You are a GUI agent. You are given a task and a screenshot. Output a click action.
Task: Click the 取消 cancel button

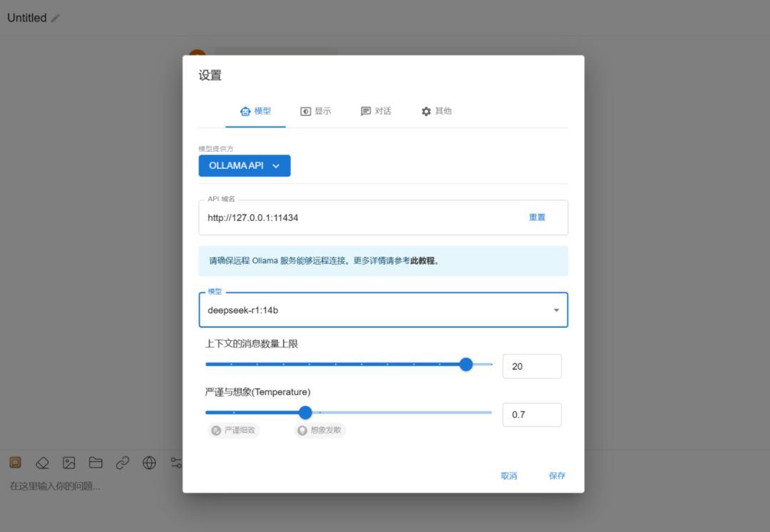tap(509, 476)
